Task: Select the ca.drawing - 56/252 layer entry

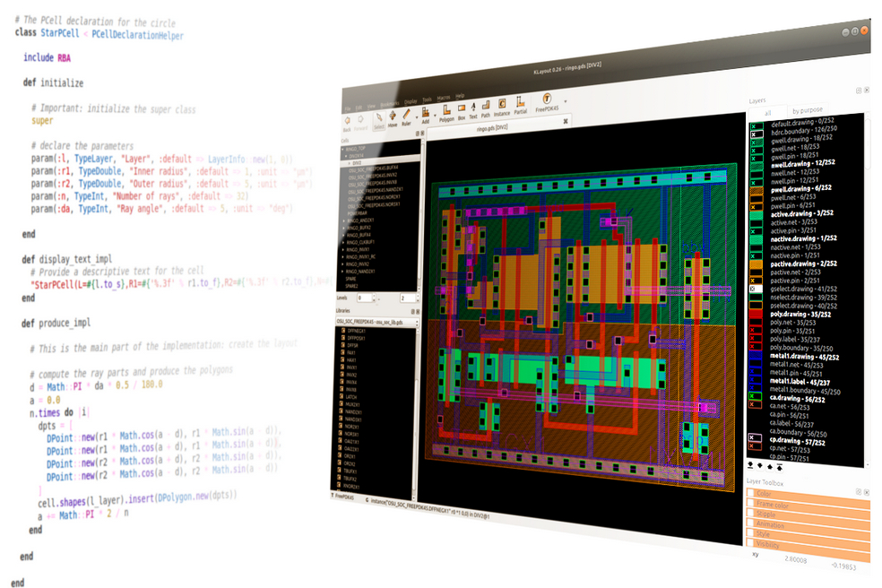Action: click(x=797, y=398)
